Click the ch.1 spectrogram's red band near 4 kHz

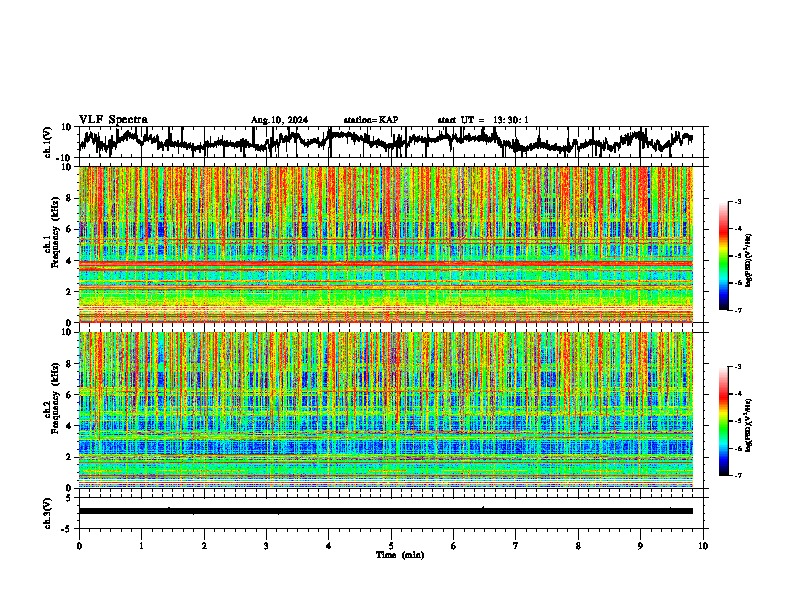coord(385,264)
